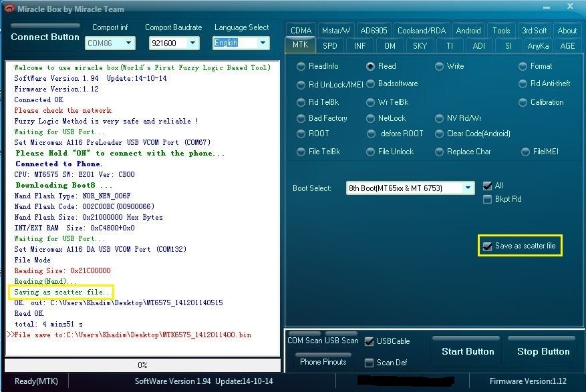This screenshot has height=392, width=586.
Task: Open the Coolsand/RDA tab
Action: pyautogui.click(x=422, y=31)
